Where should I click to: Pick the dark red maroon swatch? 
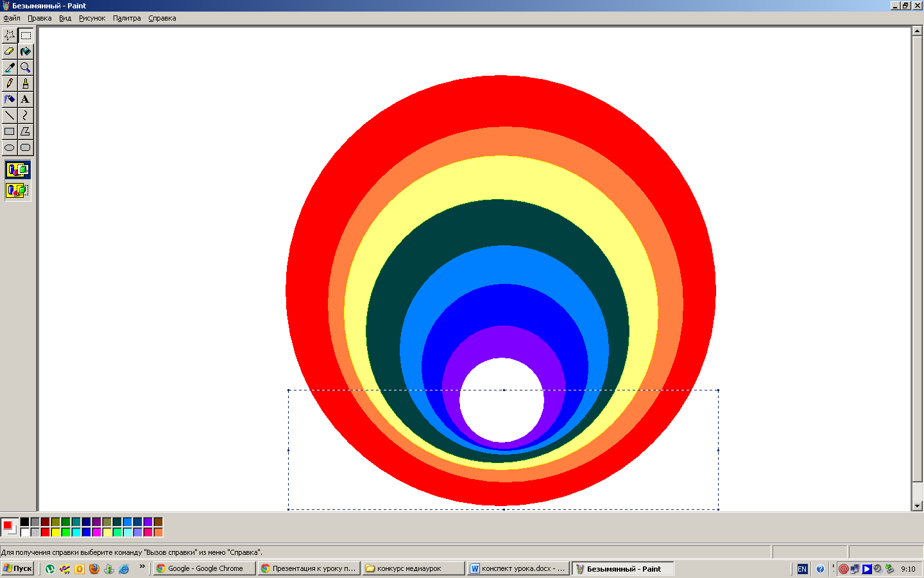(46, 522)
